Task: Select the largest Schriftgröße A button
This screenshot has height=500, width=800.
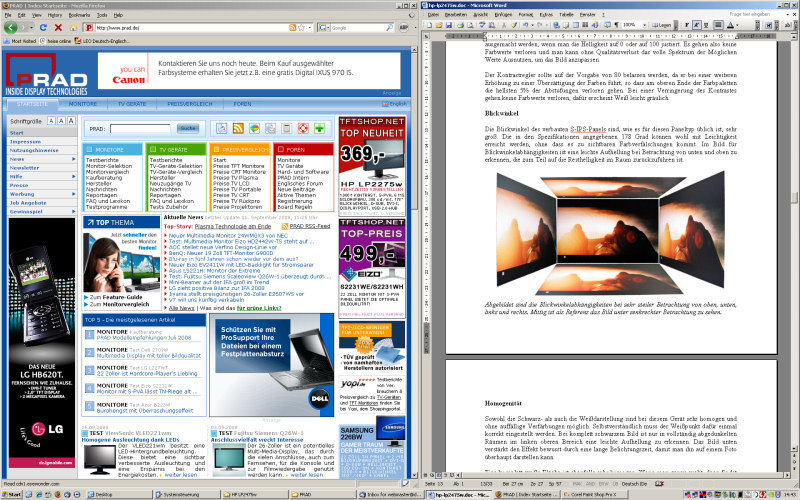Action: click(x=71, y=121)
